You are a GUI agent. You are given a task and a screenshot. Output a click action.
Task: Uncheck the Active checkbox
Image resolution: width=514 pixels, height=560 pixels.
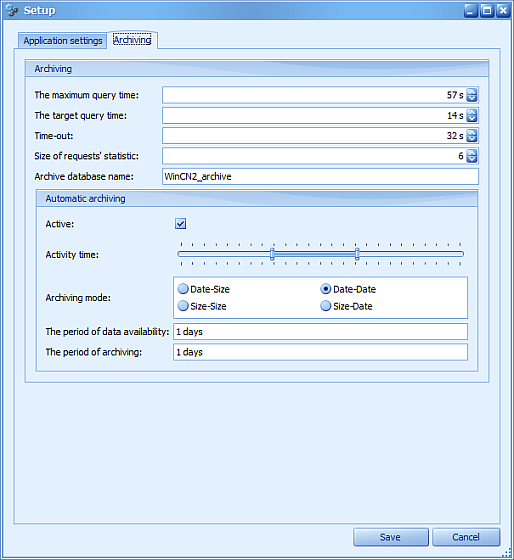click(180, 224)
